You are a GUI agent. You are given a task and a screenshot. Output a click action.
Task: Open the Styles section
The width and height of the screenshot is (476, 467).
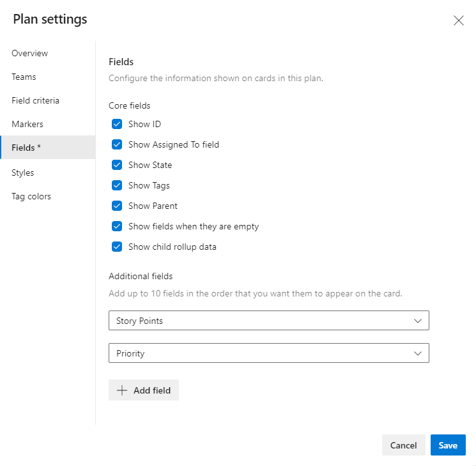tap(23, 172)
